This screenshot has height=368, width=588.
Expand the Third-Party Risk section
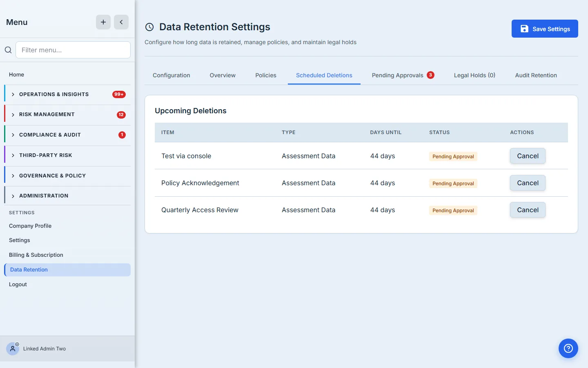coord(68,155)
